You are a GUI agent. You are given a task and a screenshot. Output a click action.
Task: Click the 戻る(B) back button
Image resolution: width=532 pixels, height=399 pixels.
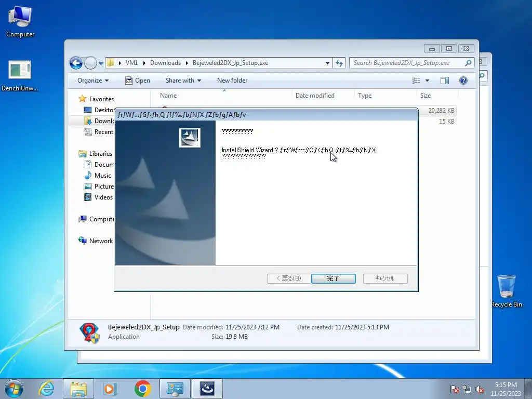(289, 278)
